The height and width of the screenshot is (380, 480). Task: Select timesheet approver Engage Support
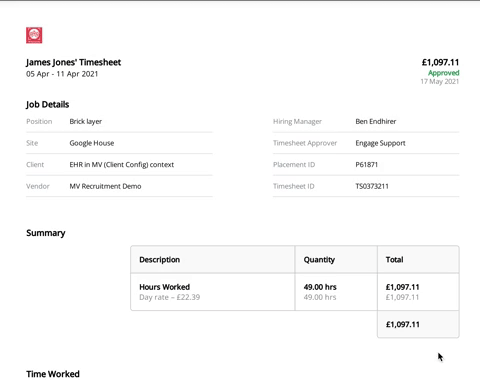click(x=380, y=143)
